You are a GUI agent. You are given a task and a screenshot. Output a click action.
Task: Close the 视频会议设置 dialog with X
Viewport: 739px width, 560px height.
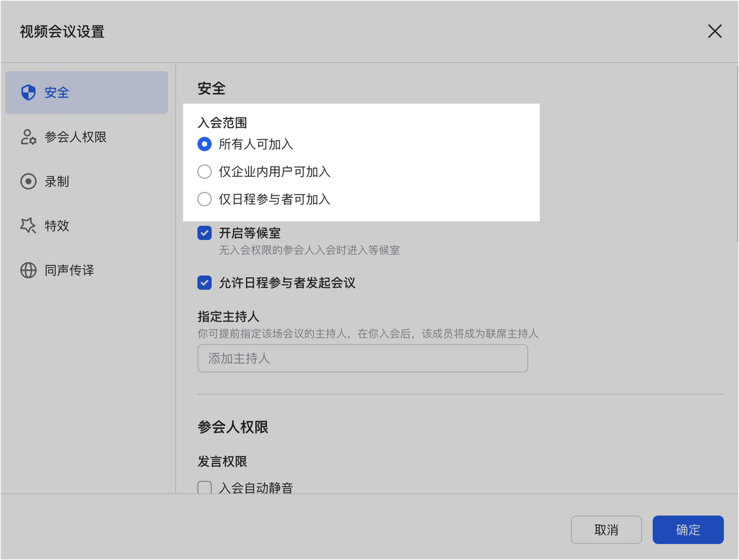(715, 31)
